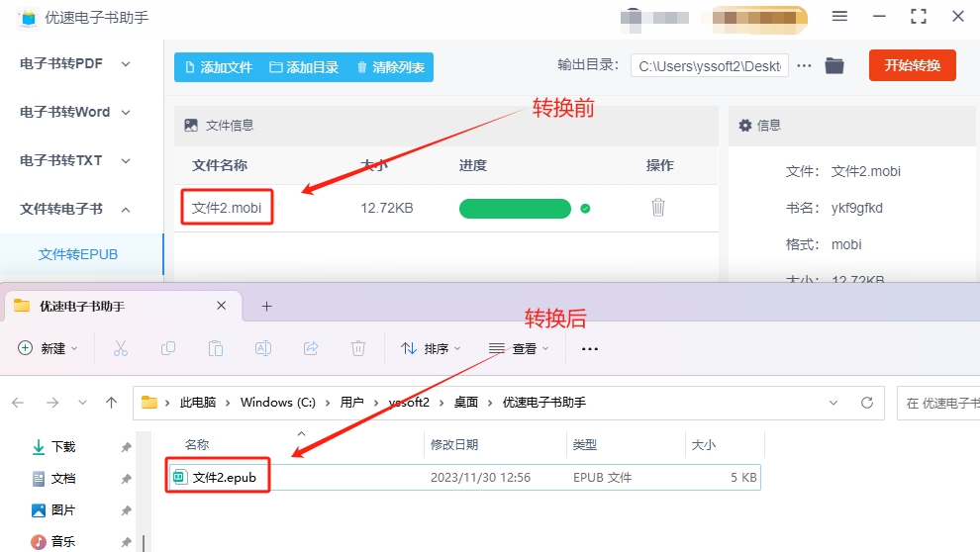980x552 pixels.
Task: Open 文档 Documents in Explorer sidebar
Action: click(x=63, y=479)
